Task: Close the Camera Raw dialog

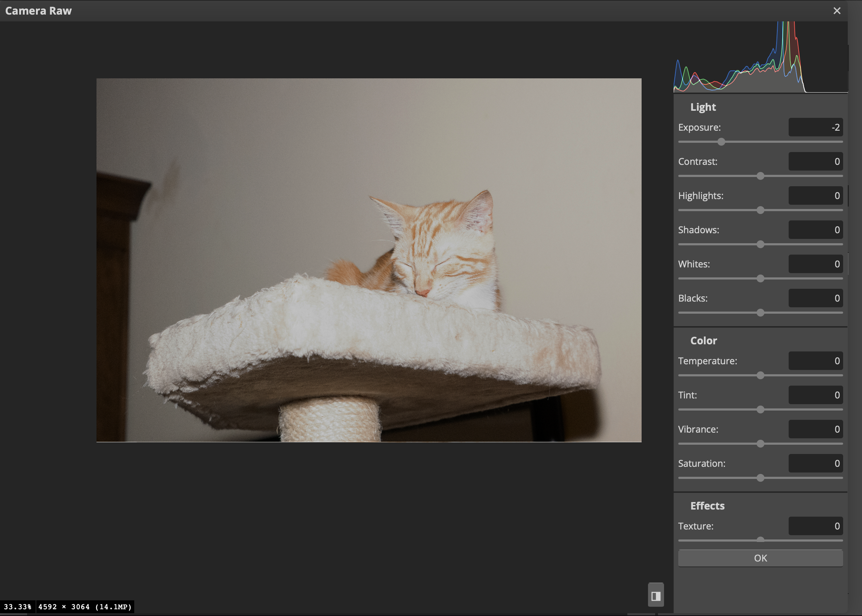Action: (x=837, y=11)
